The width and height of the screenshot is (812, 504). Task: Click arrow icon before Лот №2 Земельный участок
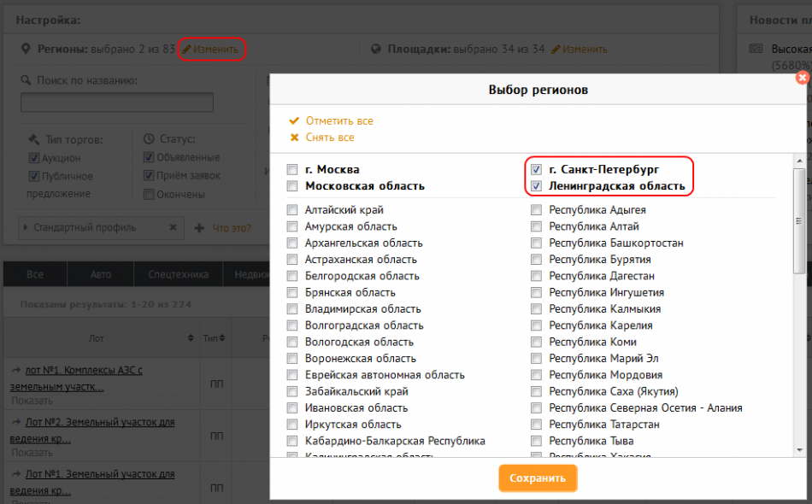[16, 422]
